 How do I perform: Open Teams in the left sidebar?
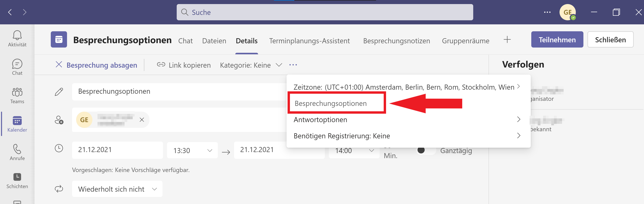[17, 96]
